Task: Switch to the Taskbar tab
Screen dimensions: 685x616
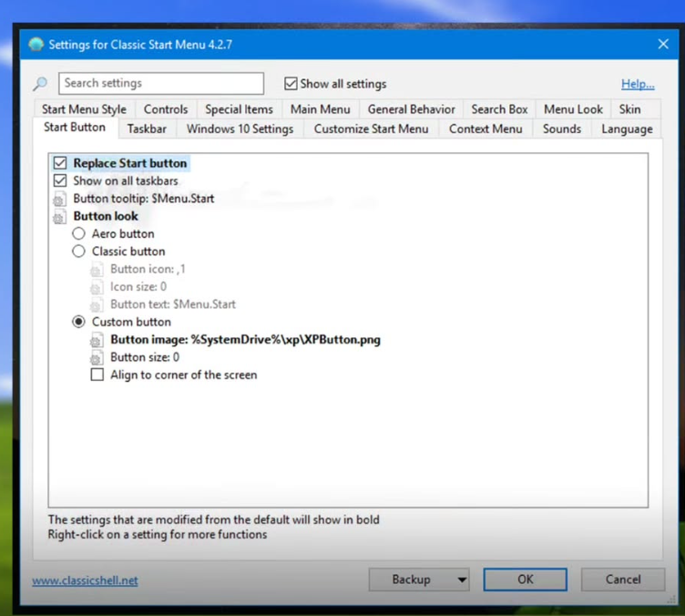Action: pyautogui.click(x=147, y=129)
